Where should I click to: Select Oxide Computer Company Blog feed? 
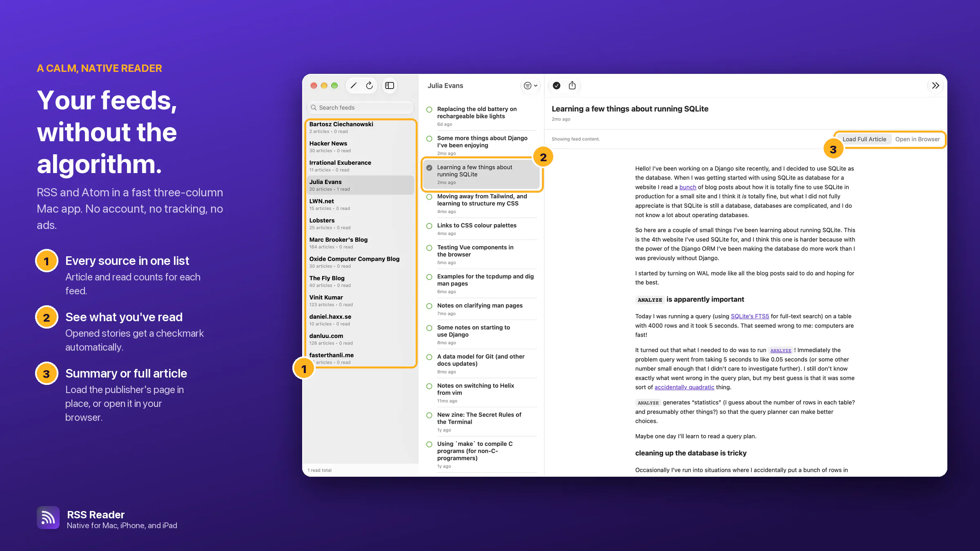[360, 262]
